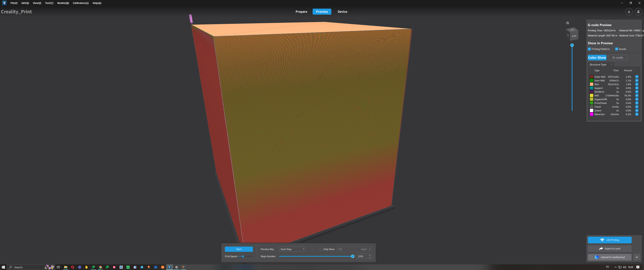Disable the Printing Platform checkbox
Image resolution: width=644 pixels, height=270 pixels.
click(x=589, y=49)
